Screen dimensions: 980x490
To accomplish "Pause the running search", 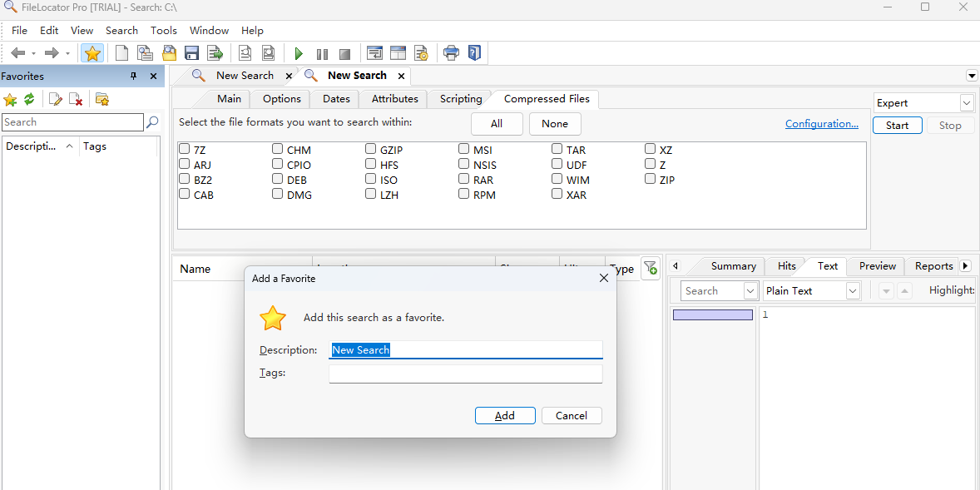I will (322, 52).
